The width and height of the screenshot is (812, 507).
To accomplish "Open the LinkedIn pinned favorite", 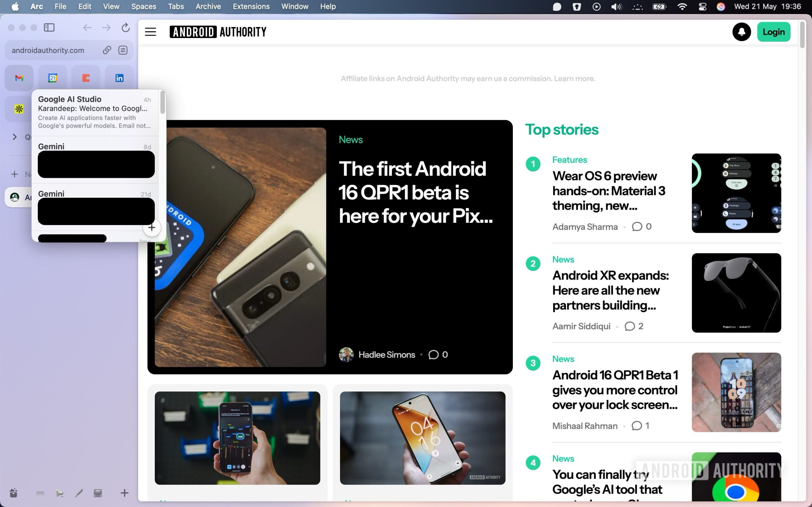I will point(119,78).
